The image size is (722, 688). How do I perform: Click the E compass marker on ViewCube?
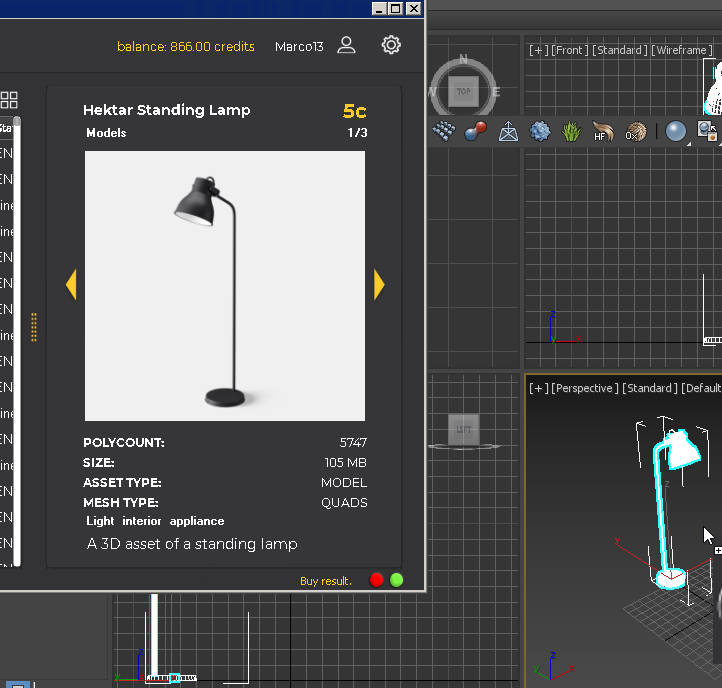click(x=496, y=92)
